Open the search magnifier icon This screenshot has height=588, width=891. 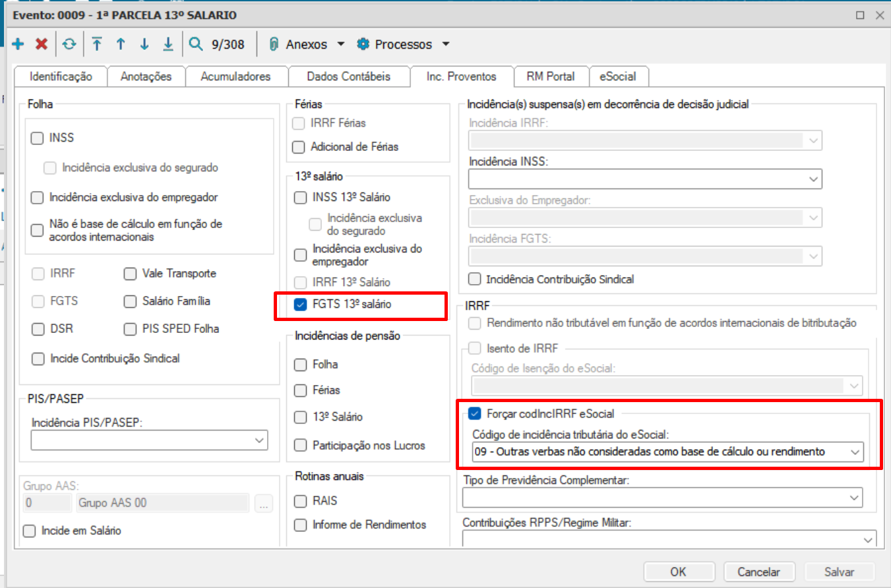196,44
